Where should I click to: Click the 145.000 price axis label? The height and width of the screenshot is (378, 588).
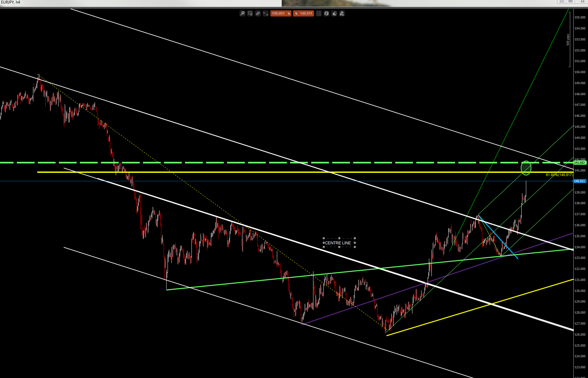[x=580, y=127]
